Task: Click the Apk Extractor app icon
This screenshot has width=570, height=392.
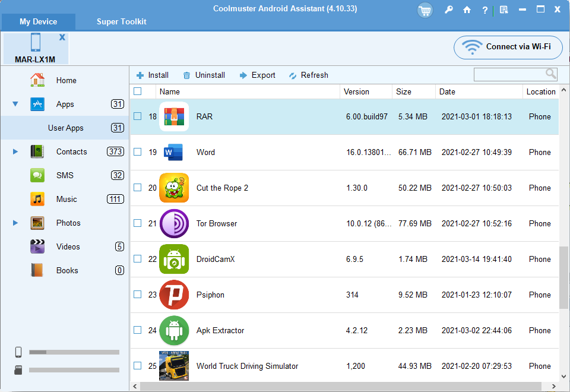Action: pos(174,331)
